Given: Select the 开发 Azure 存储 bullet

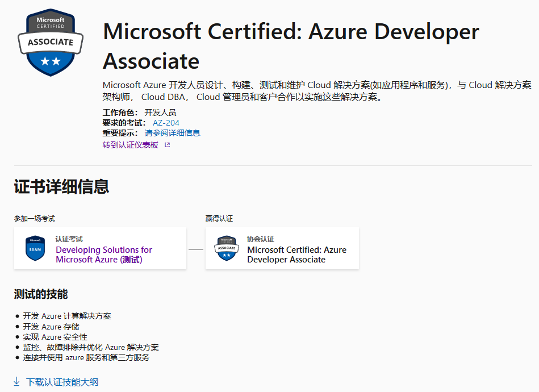Looking at the screenshot, I should tap(51, 326).
